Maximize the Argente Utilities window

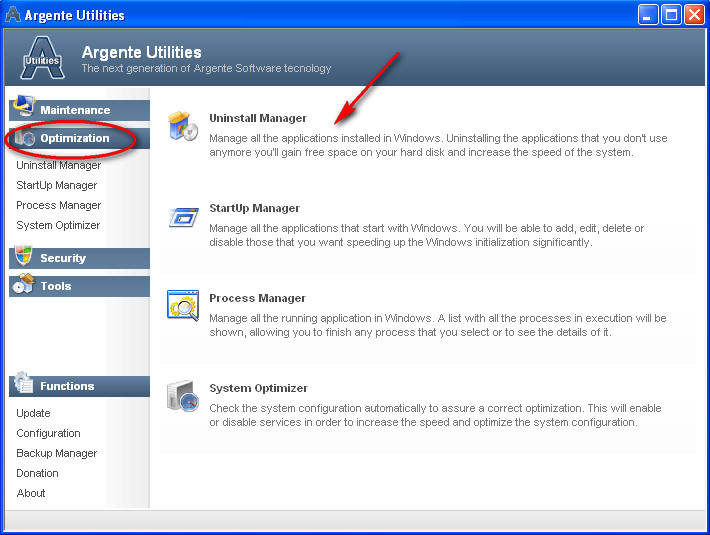[x=671, y=15]
